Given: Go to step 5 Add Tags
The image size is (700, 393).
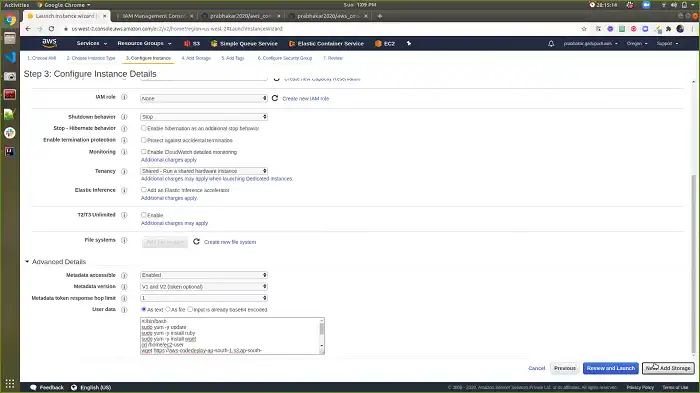Looking at the screenshot, I should [233, 58].
